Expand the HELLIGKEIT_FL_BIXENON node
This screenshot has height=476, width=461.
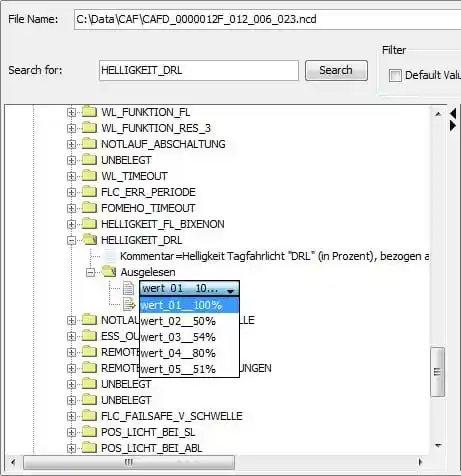point(71,224)
